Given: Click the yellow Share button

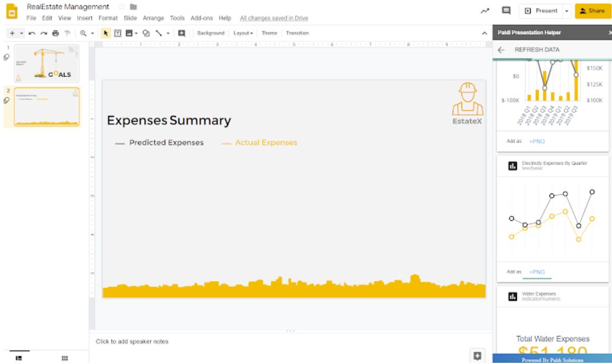Looking at the screenshot, I should tap(592, 10).
